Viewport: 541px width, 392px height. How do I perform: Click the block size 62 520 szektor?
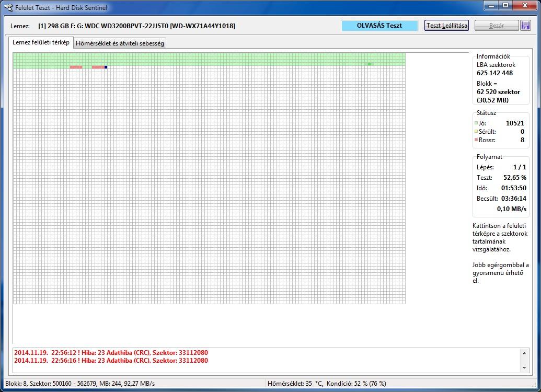pyautogui.click(x=498, y=92)
